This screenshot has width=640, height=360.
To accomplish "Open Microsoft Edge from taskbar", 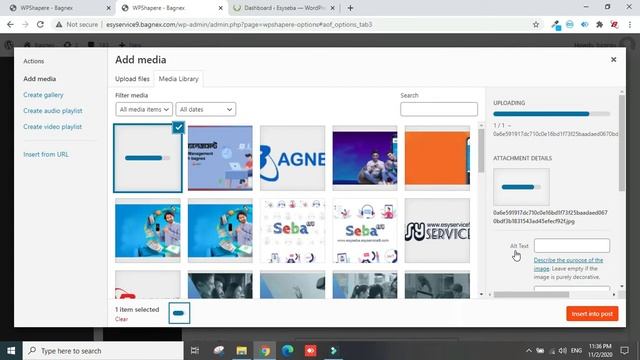I will 288,351.
